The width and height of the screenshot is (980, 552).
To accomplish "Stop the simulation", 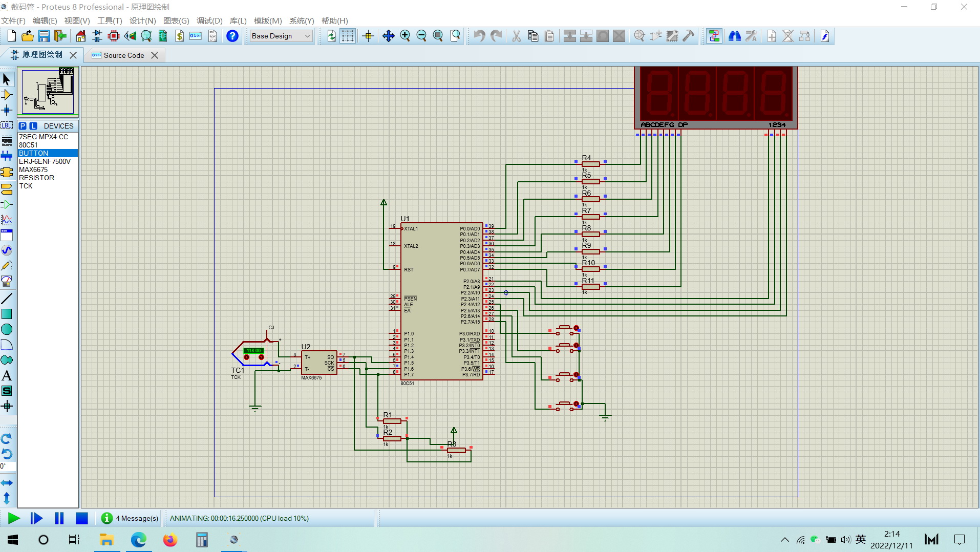I will 81,518.
